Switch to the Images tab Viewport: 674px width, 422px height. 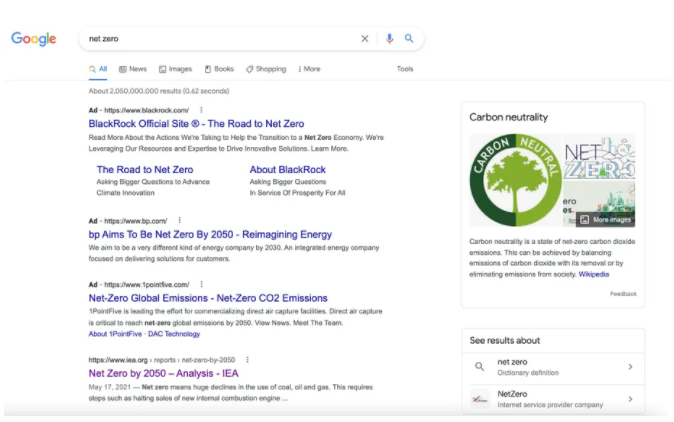(x=175, y=69)
